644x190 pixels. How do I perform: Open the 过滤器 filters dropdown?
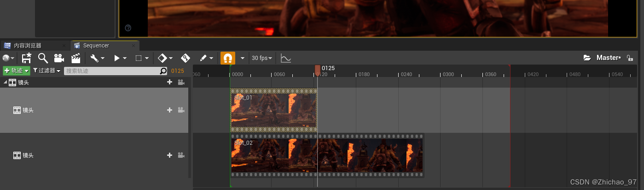(x=47, y=71)
